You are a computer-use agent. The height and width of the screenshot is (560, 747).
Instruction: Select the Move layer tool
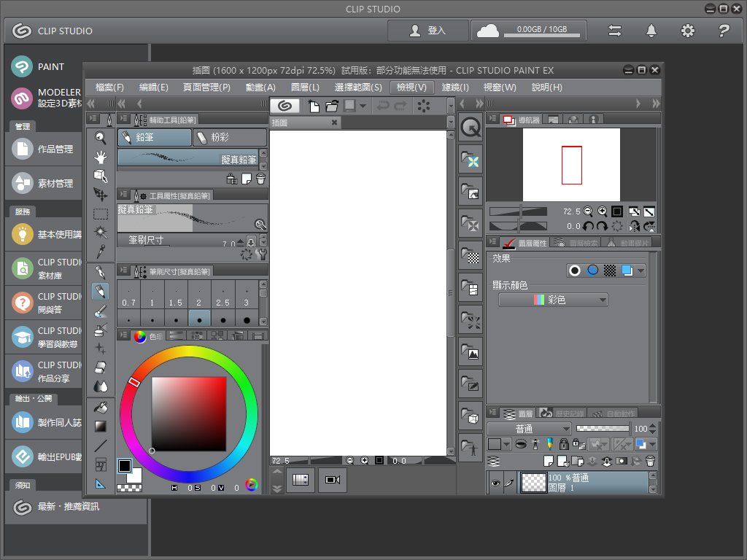tap(101, 194)
